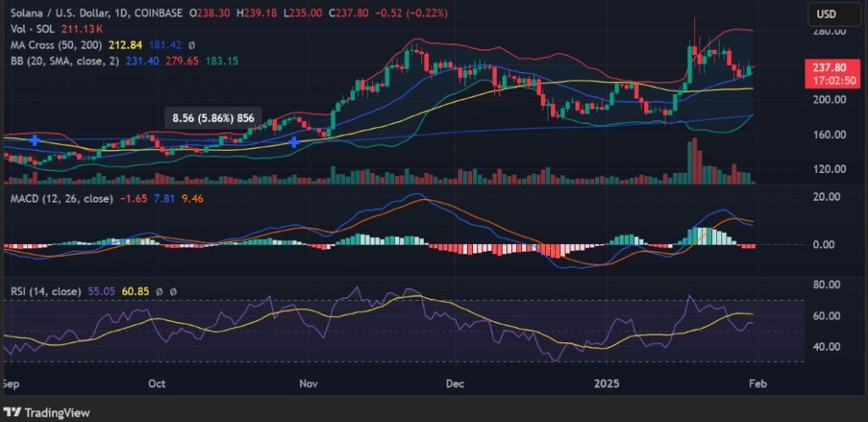The image size is (868, 422).
Task: Click the Dec label on the time axis
Action: point(454,383)
